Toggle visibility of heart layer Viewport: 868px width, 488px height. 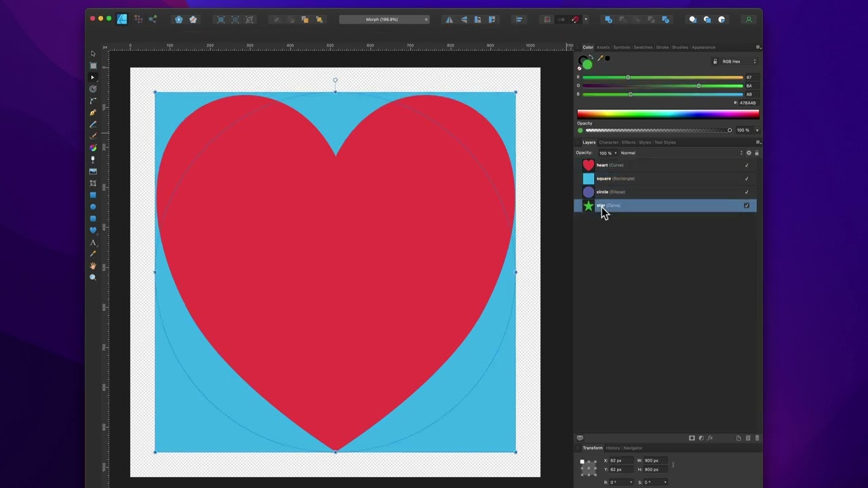point(747,165)
